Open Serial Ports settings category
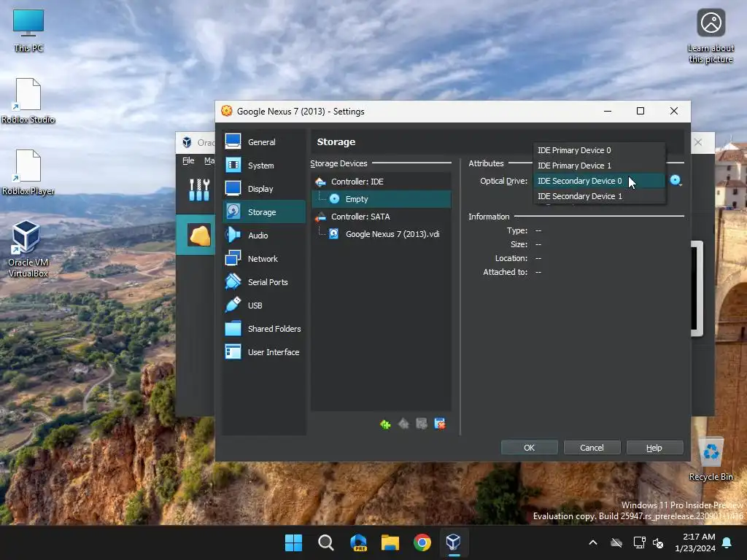Image resolution: width=747 pixels, height=560 pixels. click(263, 282)
